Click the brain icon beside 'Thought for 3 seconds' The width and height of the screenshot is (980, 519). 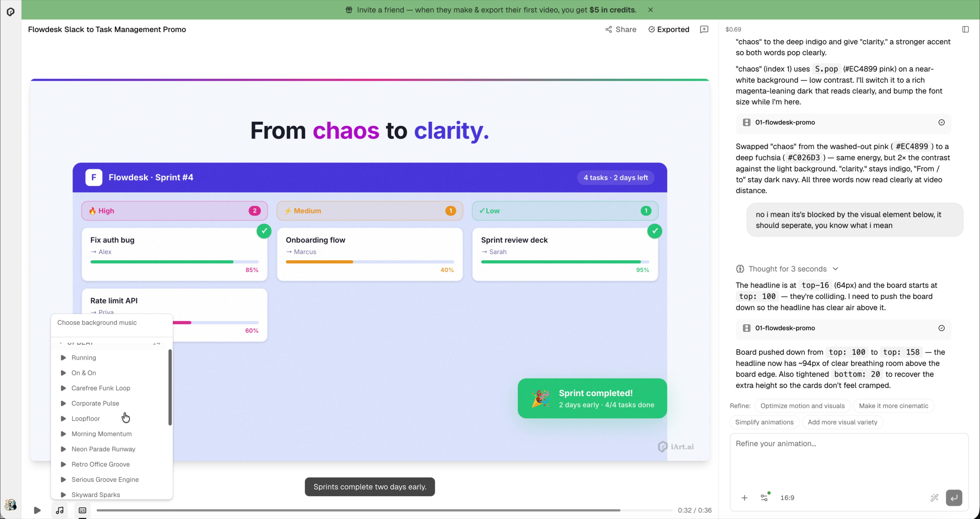740,269
